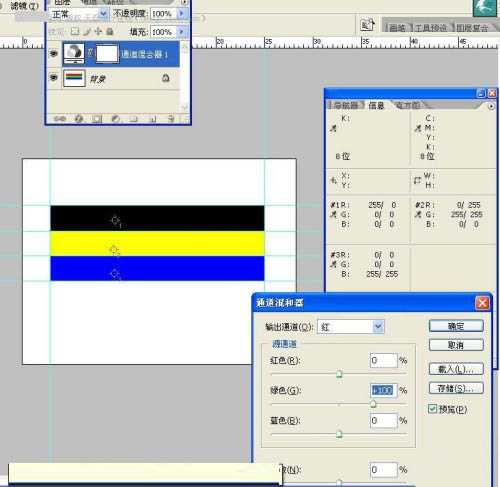The width and height of the screenshot is (500, 487).
Task: Click the layer style icon in Layers panel footer
Action: pos(79,119)
